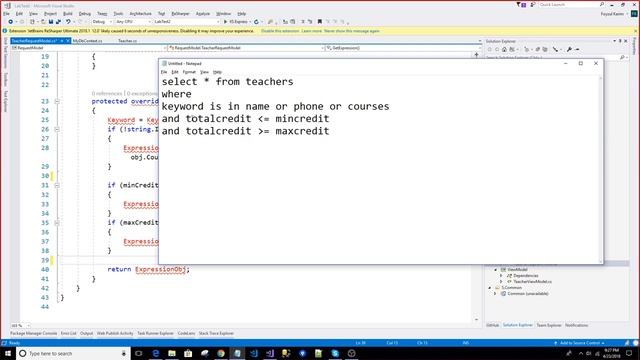This screenshot has width=640, height=360.
Task: Open the TeacherRequestModel class navigation dropdown
Action: point(246,48)
